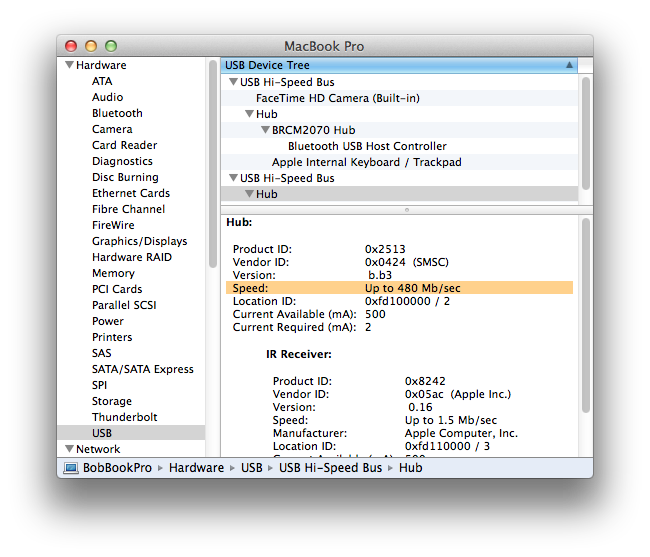Screen dimensions: 650x557
Task: Click the USB Device Tree sort arrow
Action: tap(569, 65)
